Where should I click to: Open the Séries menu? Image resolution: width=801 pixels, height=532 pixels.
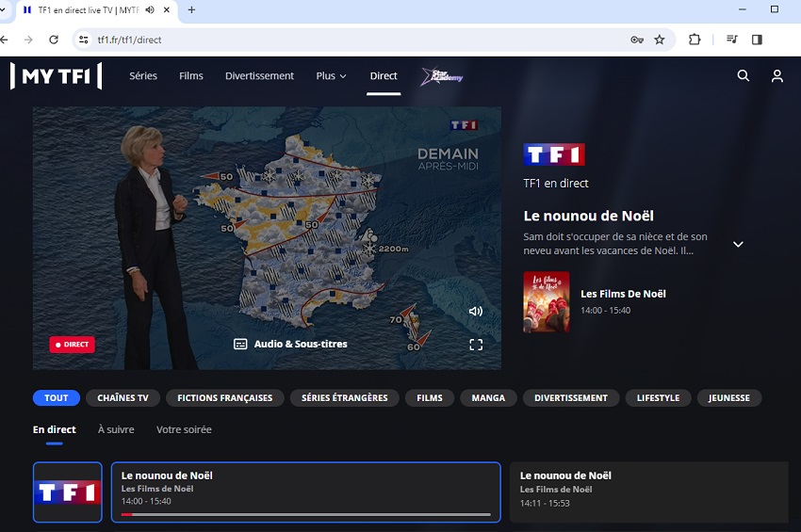coord(143,76)
